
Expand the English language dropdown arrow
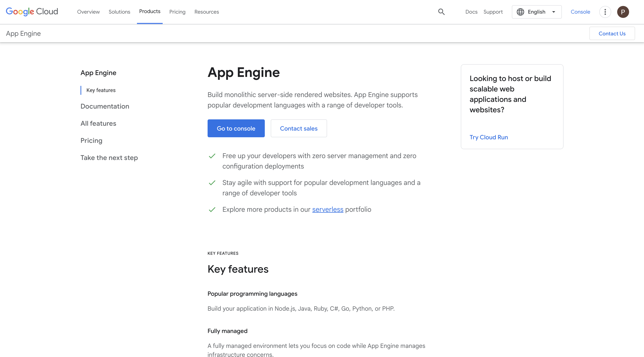coord(553,12)
